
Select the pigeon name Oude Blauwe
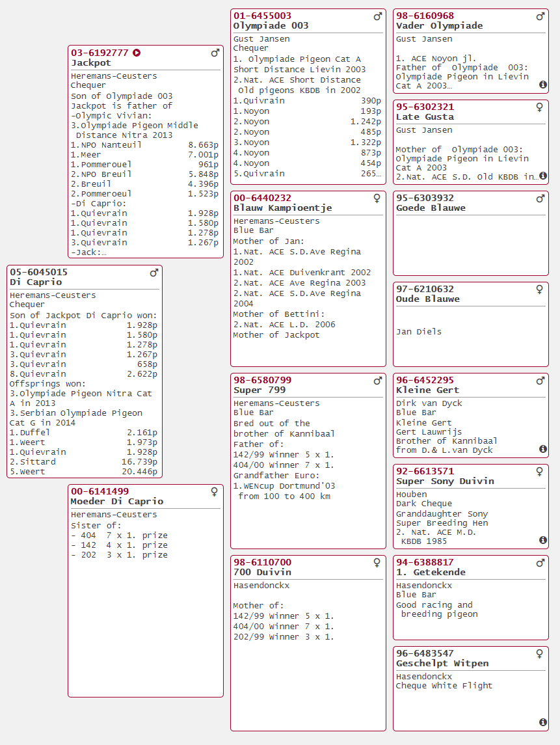click(428, 299)
